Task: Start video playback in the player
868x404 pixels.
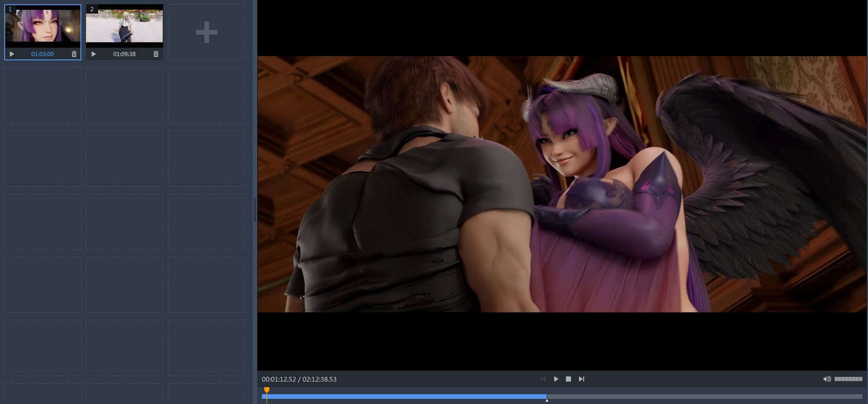Action: click(x=556, y=379)
